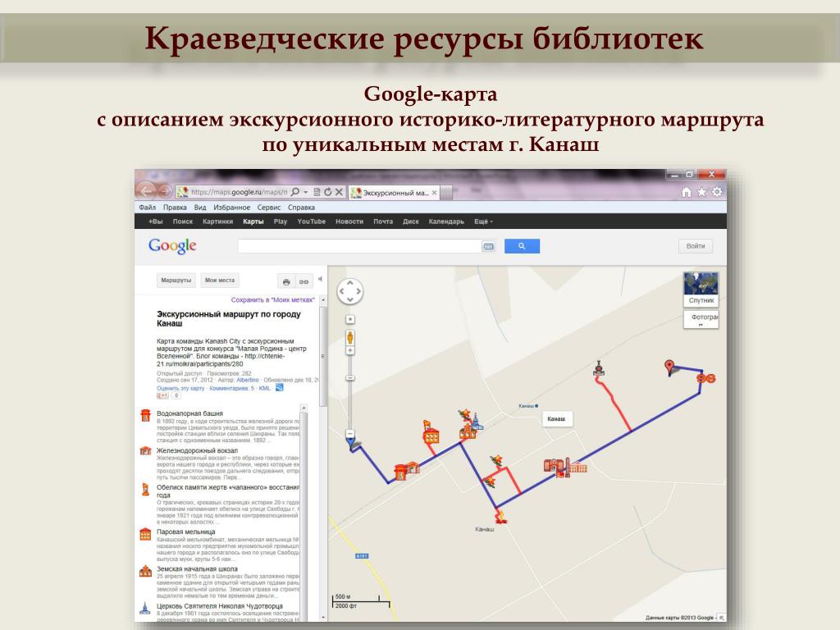The width and height of the screenshot is (840, 630).
Task: Close the Экскурсионный ма... browser tab
Action: click(x=435, y=193)
